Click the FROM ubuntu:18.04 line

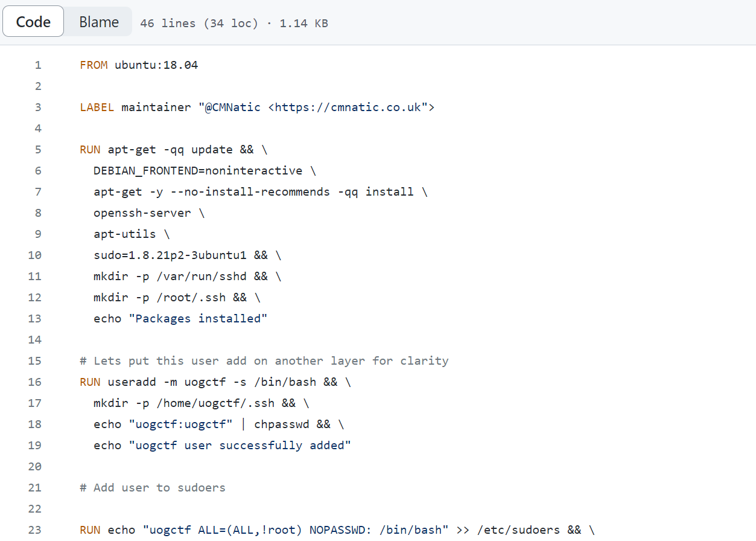[139, 65]
